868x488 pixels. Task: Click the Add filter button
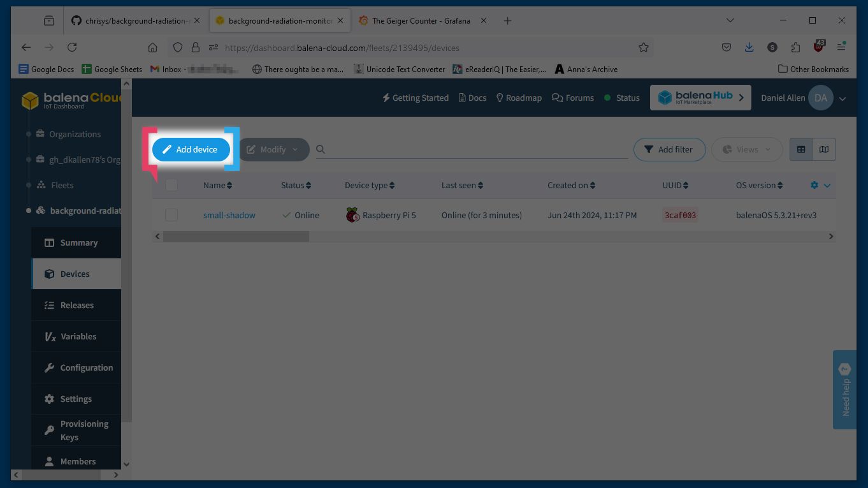669,149
